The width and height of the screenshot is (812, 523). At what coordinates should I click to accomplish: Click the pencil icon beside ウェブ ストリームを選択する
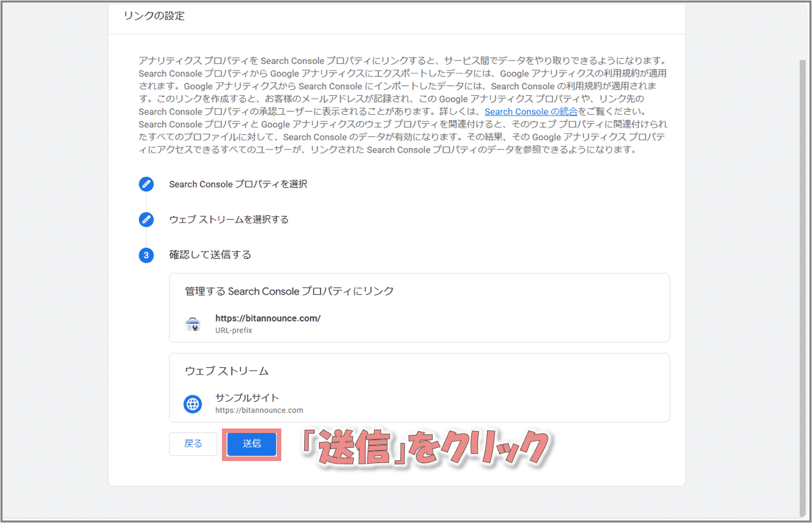click(x=146, y=220)
